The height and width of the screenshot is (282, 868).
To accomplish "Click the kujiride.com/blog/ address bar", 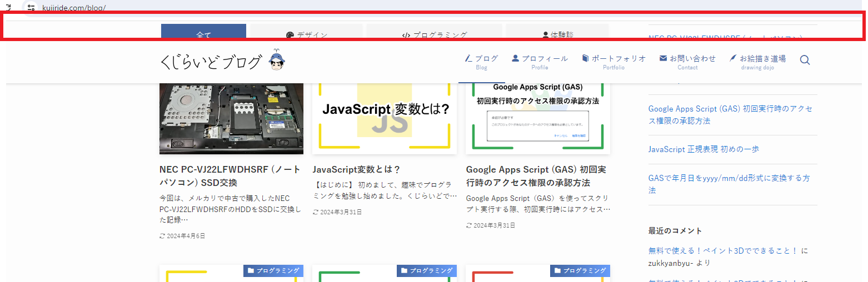I will (x=74, y=8).
